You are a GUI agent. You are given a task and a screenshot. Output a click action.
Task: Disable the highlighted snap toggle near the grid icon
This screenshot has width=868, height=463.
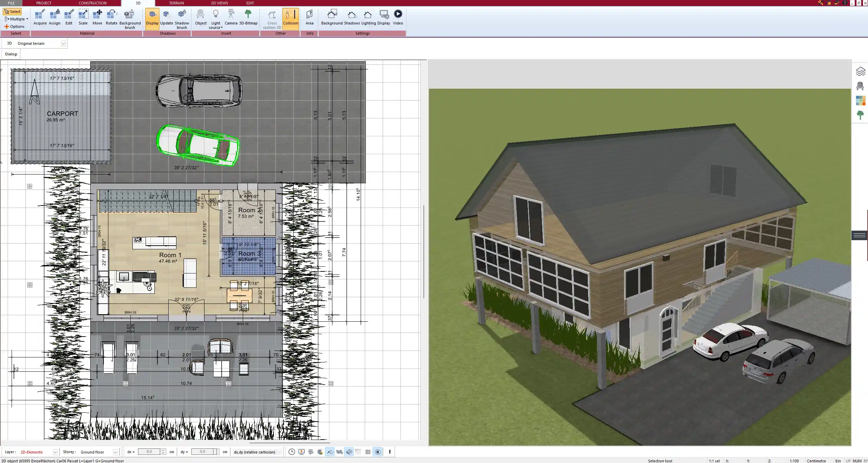click(349, 452)
